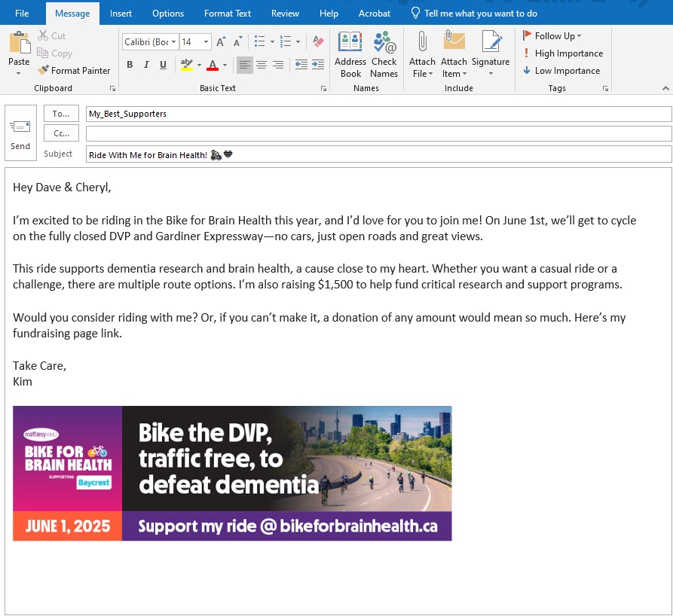
Task: Switch to the Format Text tab
Action: (x=228, y=14)
